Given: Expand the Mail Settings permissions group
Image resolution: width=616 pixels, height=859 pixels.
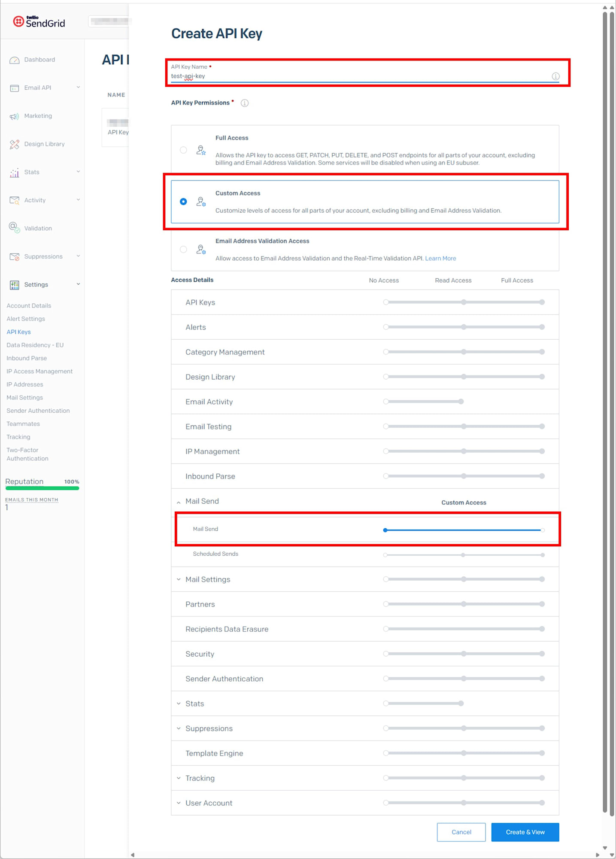Looking at the screenshot, I should click(x=179, y=579).
